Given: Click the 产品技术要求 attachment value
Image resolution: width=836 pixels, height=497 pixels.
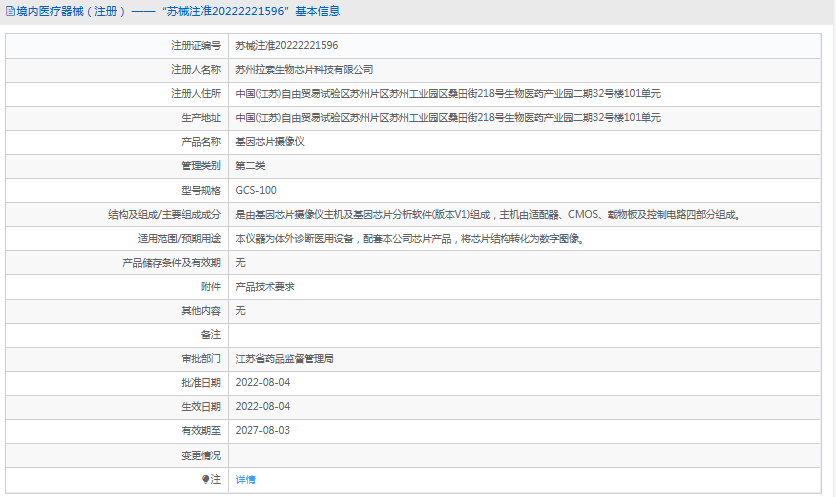Looking at the screenshot, I should click(265, 286).
